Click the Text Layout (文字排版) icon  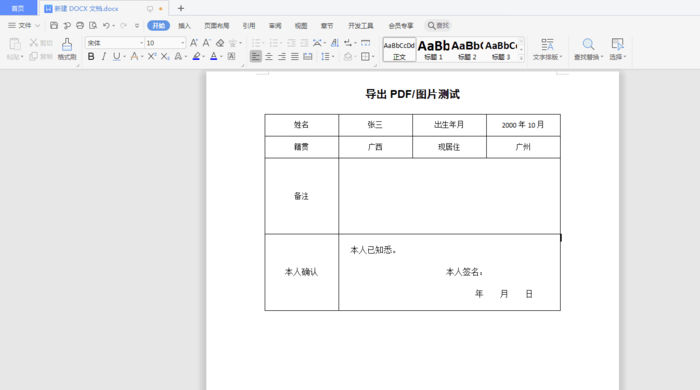tap(547, 44)
